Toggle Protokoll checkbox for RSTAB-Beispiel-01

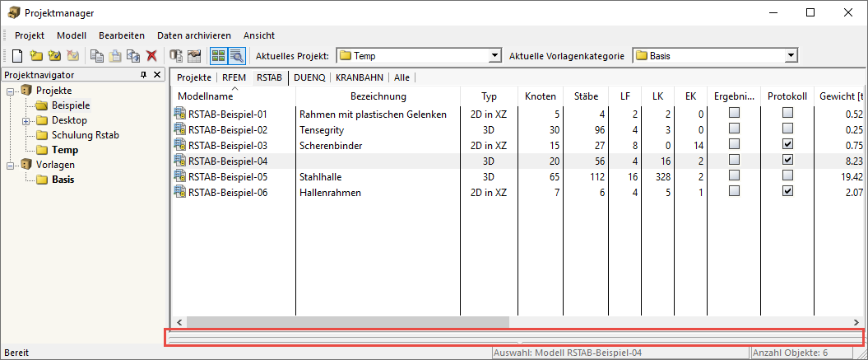pyautogui.click(x=787, y=113)
